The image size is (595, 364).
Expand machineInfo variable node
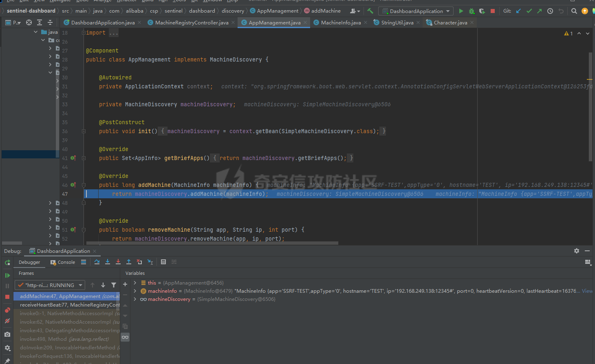click(135, 291)
